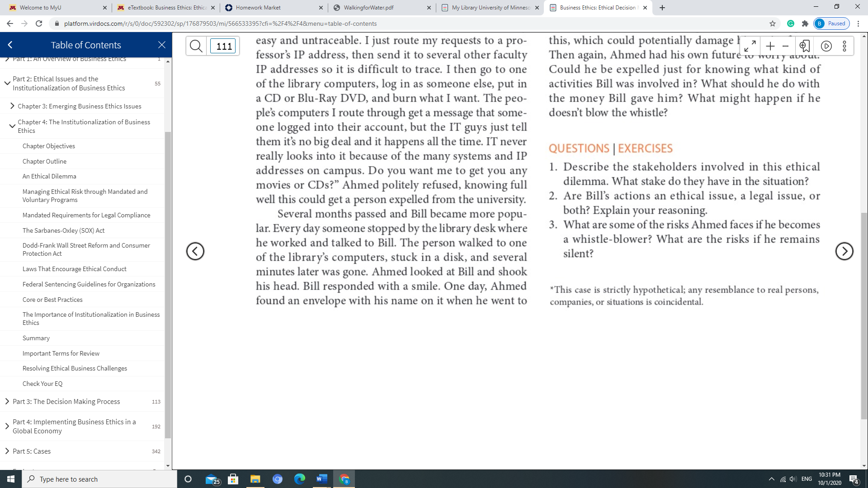
Task: Click the address bar URL
Action: pos(220,23)
